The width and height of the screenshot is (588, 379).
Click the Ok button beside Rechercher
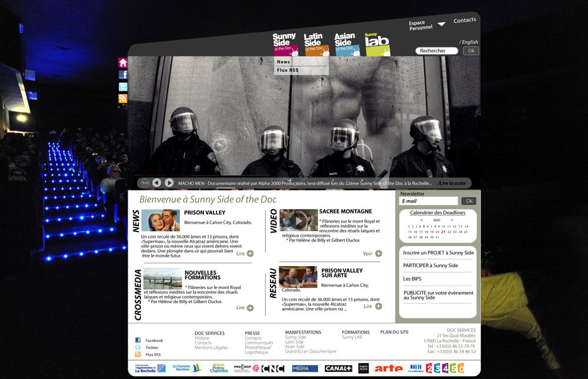[470, 51]
